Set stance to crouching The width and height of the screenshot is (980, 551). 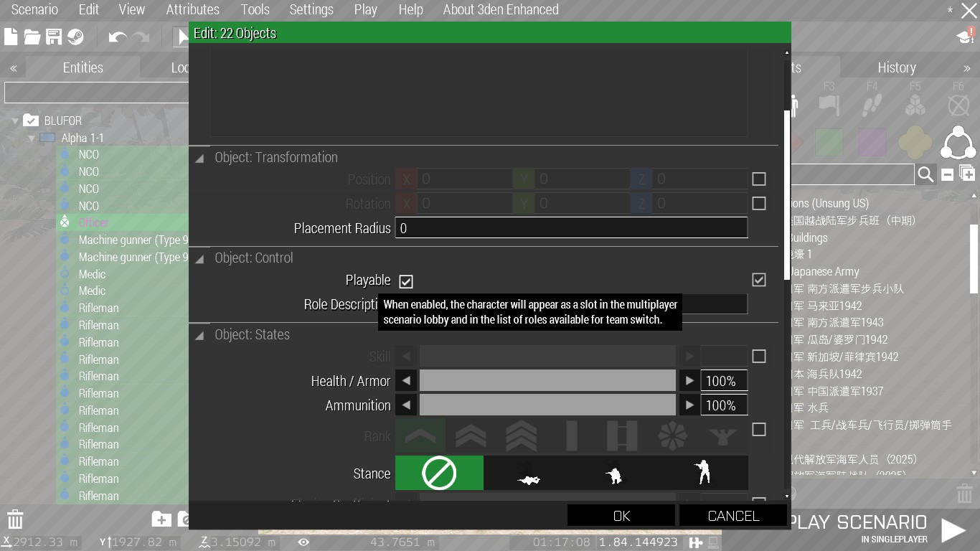(616, 474)
